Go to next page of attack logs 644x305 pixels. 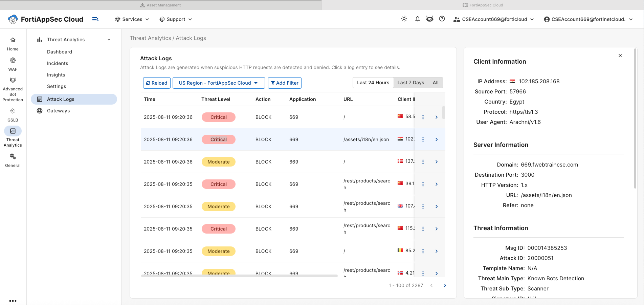445,285
